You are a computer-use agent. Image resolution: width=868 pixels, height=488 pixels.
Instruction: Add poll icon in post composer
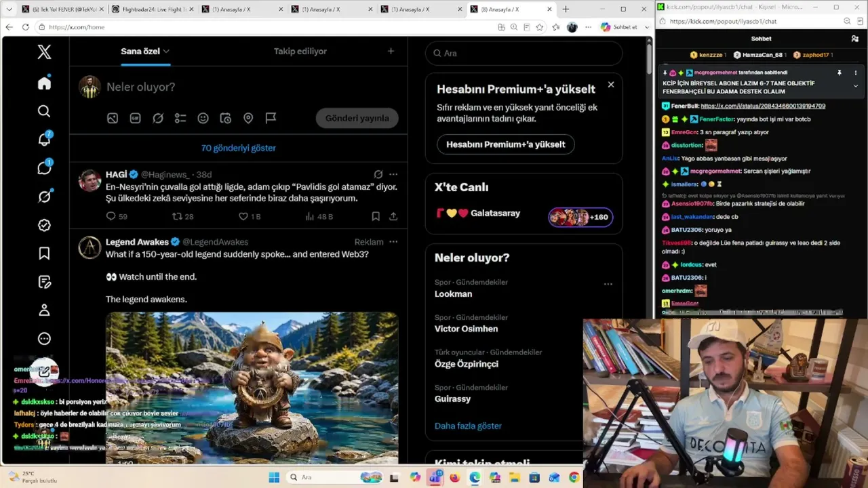coord(180,118)
